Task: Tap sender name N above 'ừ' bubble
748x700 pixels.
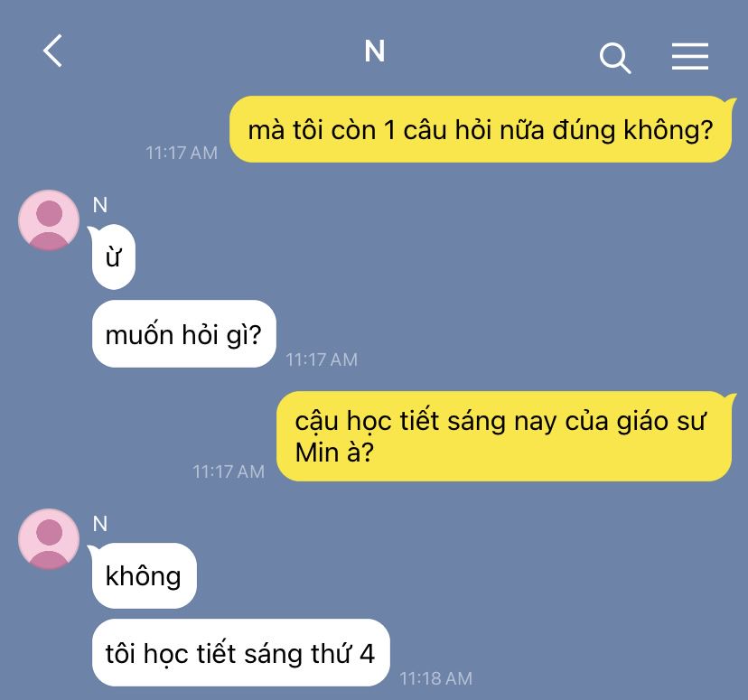Action: pos(100,205)
